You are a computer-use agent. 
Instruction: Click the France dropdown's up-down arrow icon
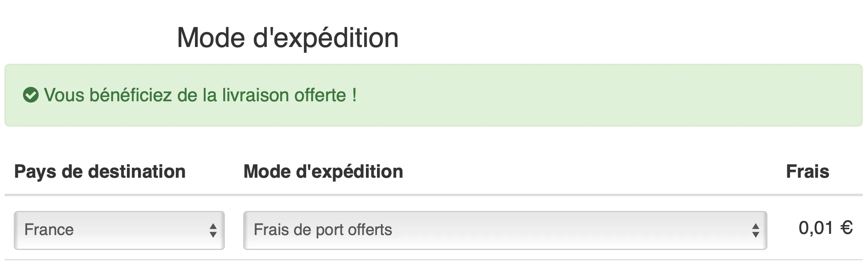tap(213, 230)
